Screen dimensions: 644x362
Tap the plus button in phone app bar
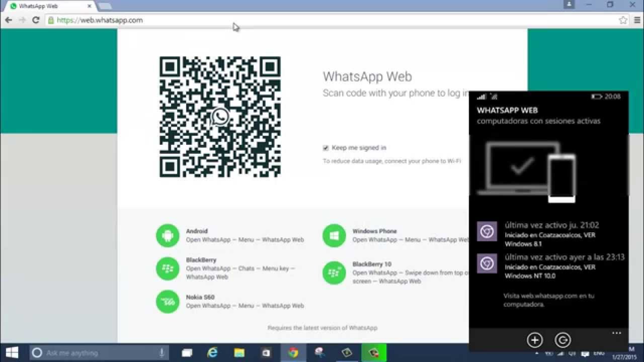tap(535, 340)
